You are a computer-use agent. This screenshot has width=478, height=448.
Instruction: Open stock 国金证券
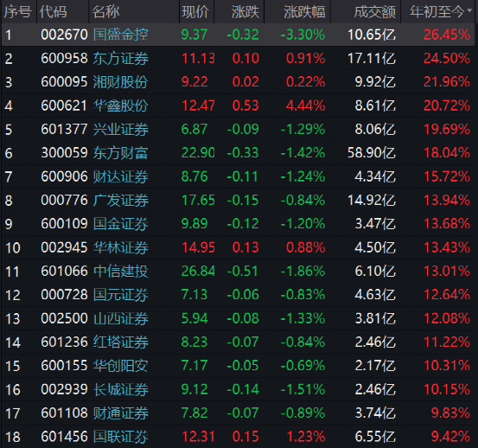[121, 224]
